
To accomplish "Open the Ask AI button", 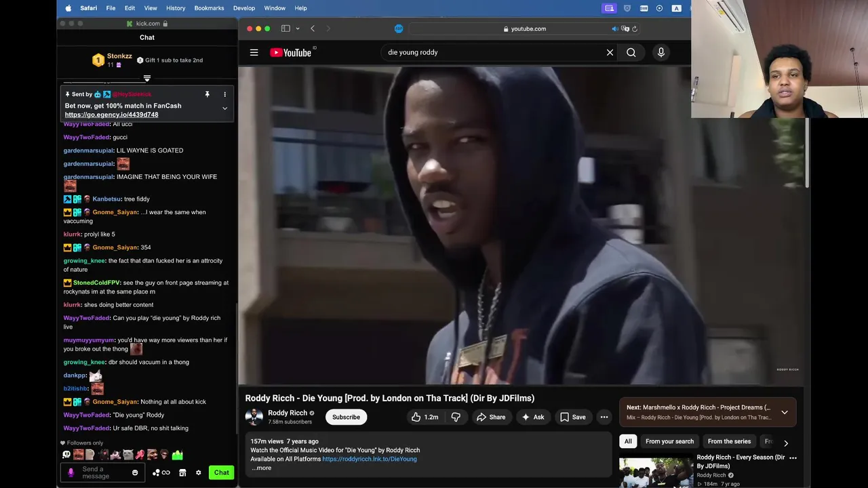I will (x=532, y=417).
